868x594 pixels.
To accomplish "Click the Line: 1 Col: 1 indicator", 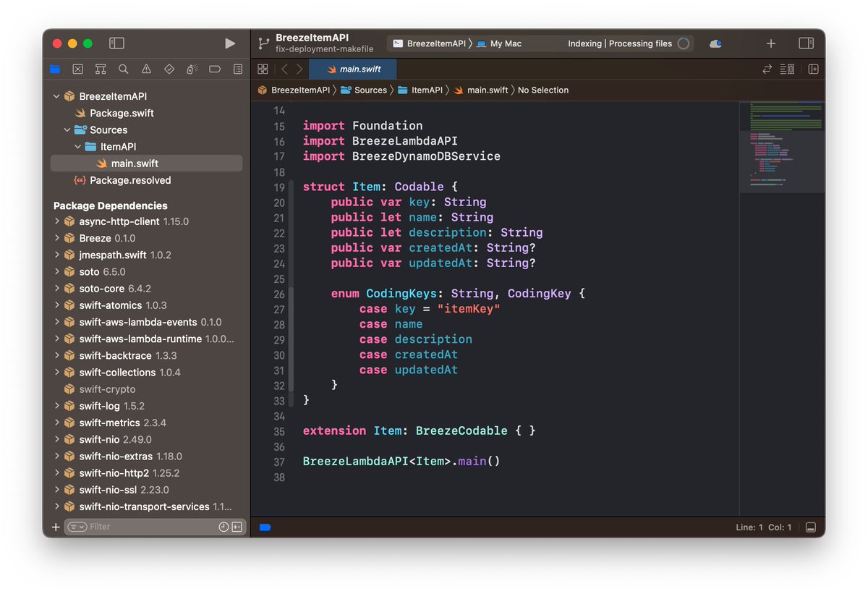I will (x=764, y=527).
